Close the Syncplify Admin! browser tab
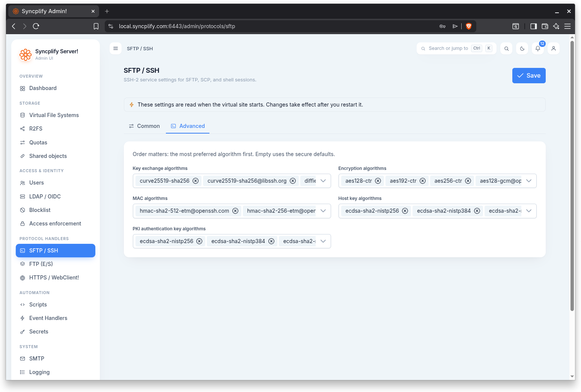The height and width of the screenshot is (392, 581). (x=93, y=11)
